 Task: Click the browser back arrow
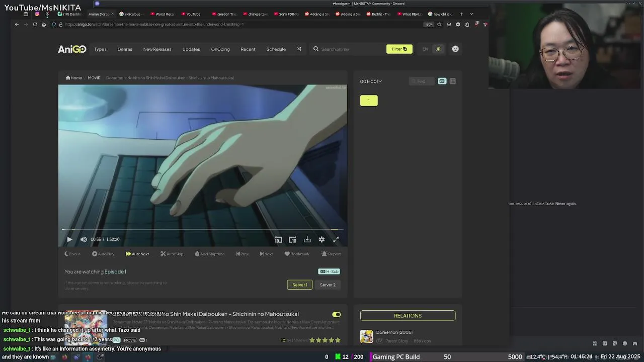(17, 24)
